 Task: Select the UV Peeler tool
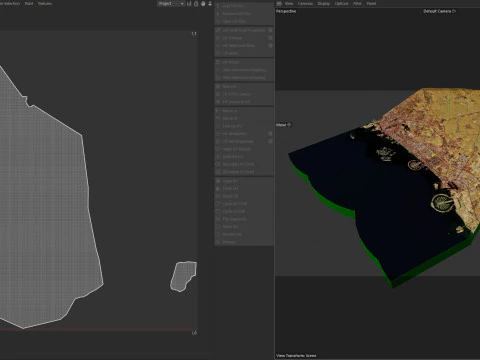click(x=244, y=62)
